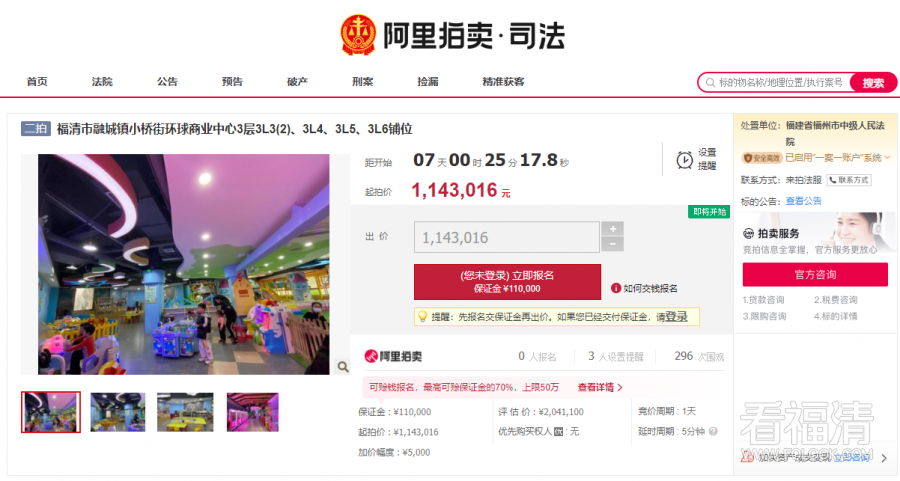This screenshot has width=900, height=481.
Task: Expand the 一案一账户 system dropdown arrow
Action: pos(887,157)
